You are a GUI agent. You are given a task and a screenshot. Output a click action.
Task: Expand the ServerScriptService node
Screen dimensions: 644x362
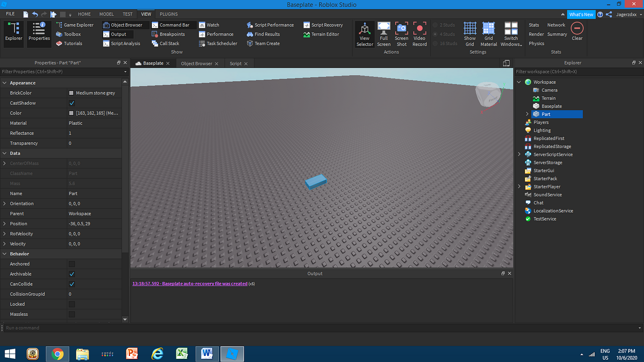click(519, 154)
